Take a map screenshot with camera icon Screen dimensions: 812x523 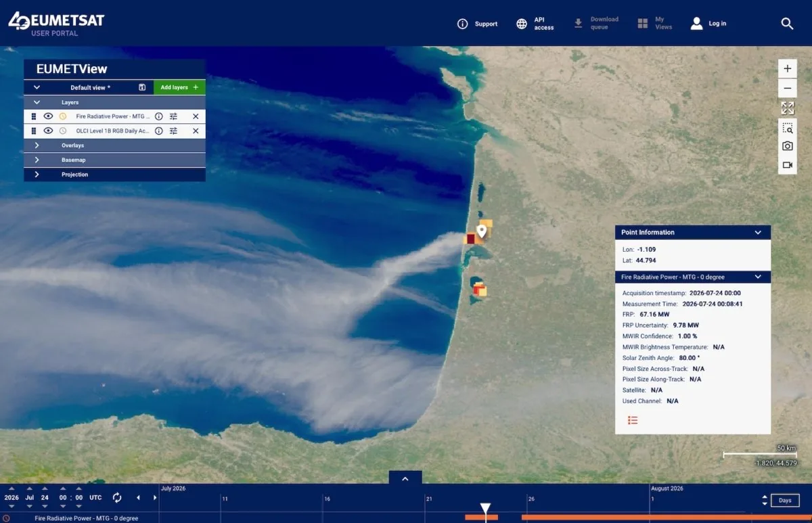pos(787,146)
